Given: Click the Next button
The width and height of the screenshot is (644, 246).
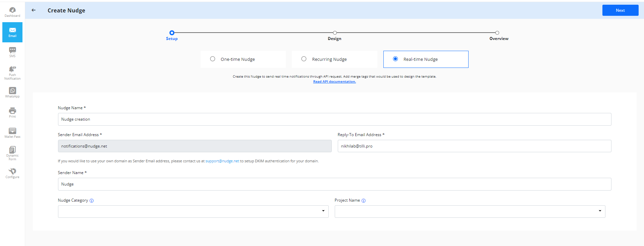Looking at the screenshot, I should [x=620, y=10].
